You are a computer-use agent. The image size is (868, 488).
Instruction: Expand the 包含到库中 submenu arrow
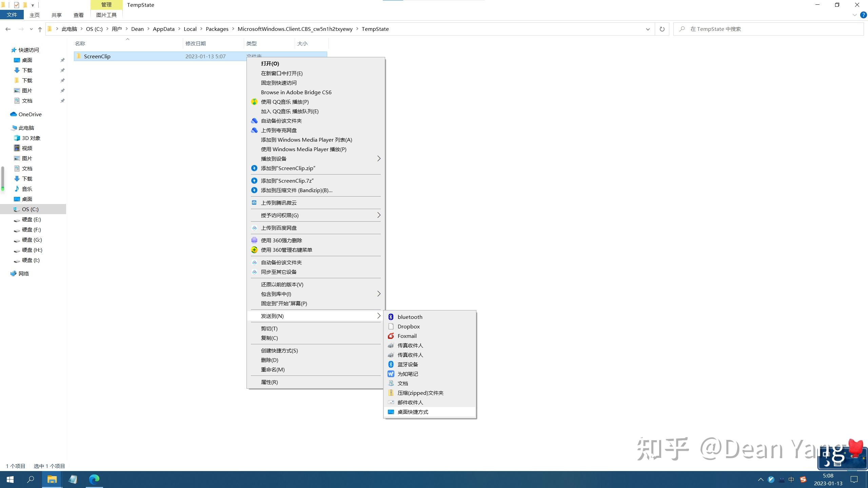(x=379, y=294)
